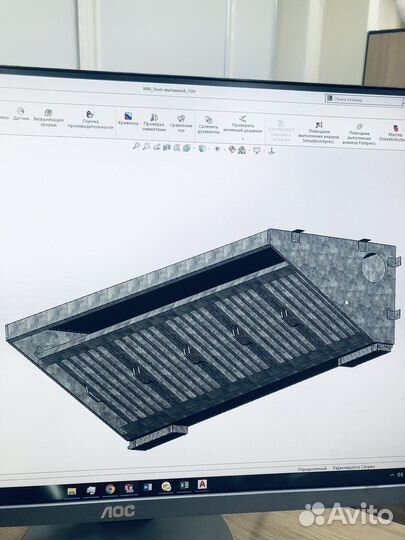Click the Датчик (Sensor) tool
Screen dimensions: 405x540
click(21, 114)
